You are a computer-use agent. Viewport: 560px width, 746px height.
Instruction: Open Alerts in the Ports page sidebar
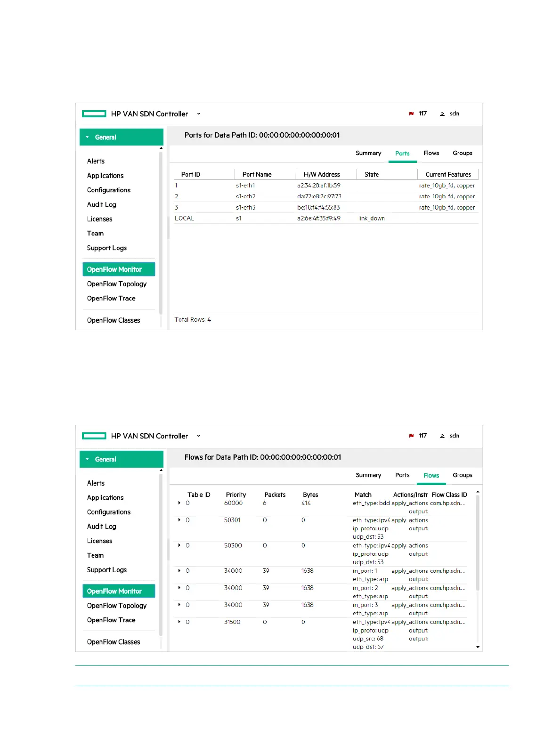coord(96,161)
